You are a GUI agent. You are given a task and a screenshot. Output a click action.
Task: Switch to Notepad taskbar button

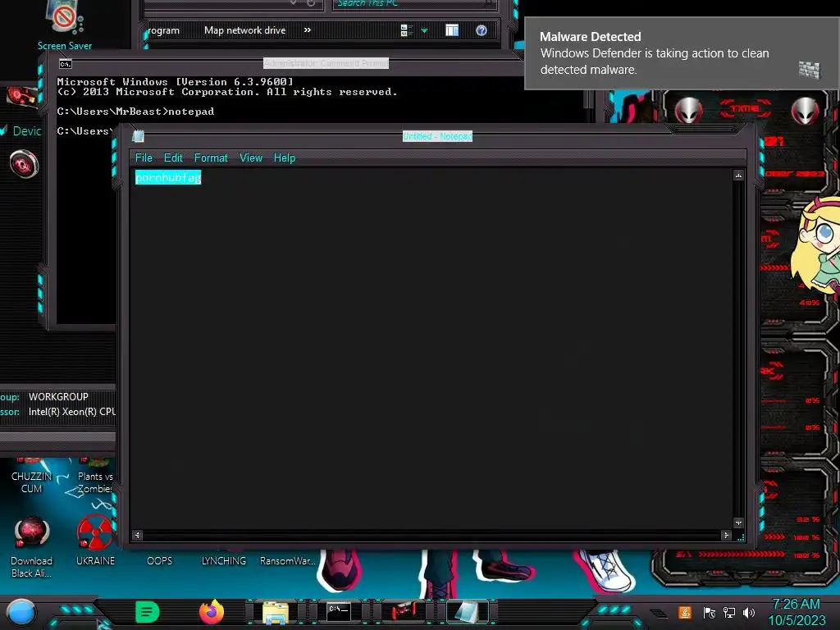(x=467, y=612)
